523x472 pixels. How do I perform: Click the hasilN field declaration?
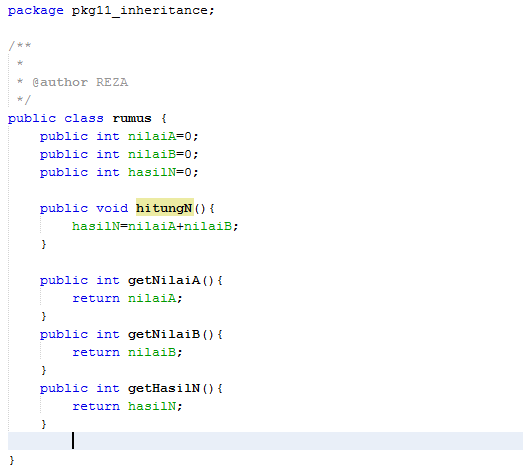pos(119,172)
